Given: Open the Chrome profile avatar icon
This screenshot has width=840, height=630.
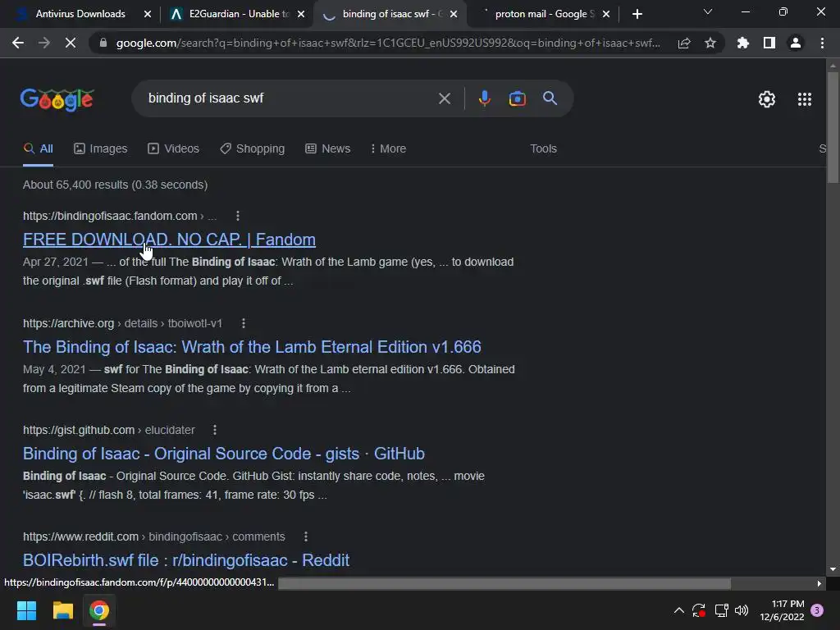Looking at the screenshot, I should [x=796, y=43].
